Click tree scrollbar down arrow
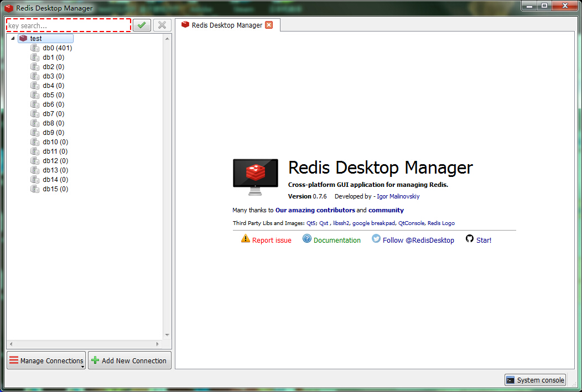Image resolution: width=582 pixels, height=392 pixels. (167, 335)
